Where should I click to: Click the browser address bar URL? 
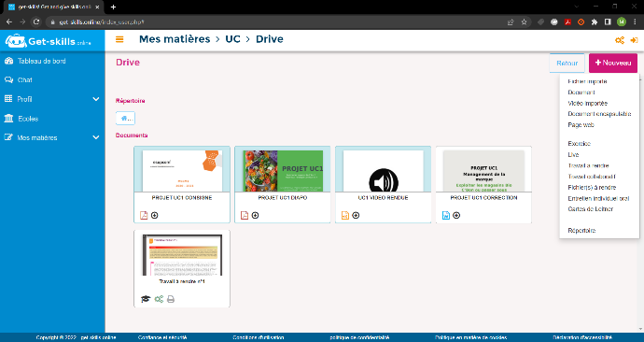pos(101,22)
